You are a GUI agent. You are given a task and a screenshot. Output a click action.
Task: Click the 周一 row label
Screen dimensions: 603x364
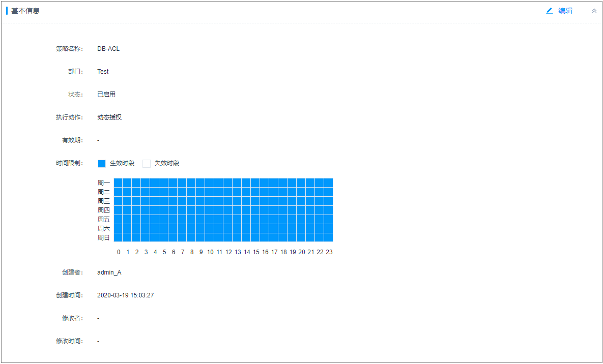(x=104, y=183)
